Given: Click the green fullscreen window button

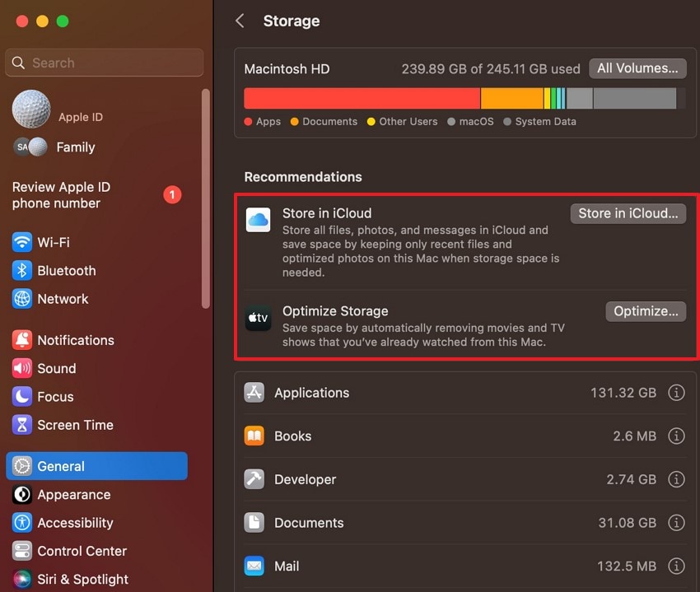Looking at the screenshot, I should [63, 21].
